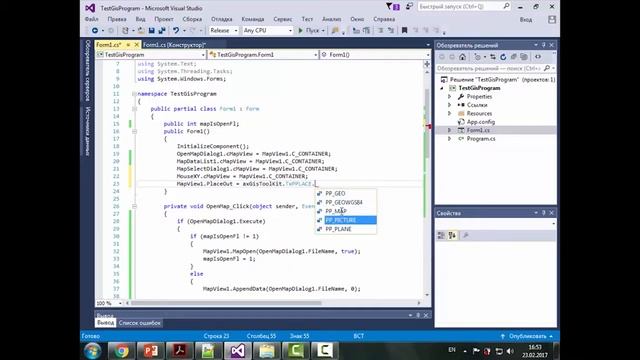The width and height of the screenshot is (640, 360).
Task: Open the green Camtasia taskbar icon
Action: coord(296,351)
